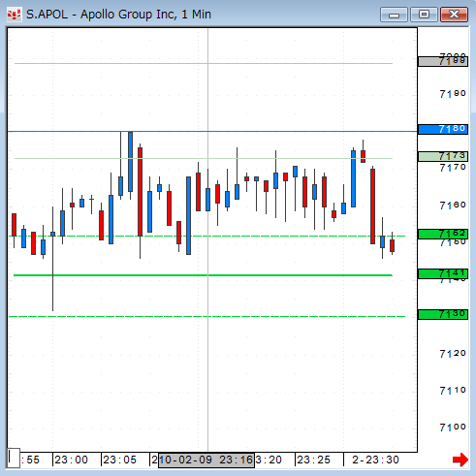Click the 23:25 time axis label

pyautogui.click(x=313, y=460)
